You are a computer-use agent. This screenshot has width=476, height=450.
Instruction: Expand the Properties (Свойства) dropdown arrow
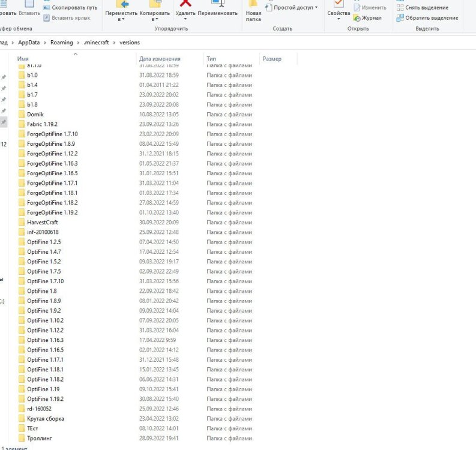(x=339, y=19)
